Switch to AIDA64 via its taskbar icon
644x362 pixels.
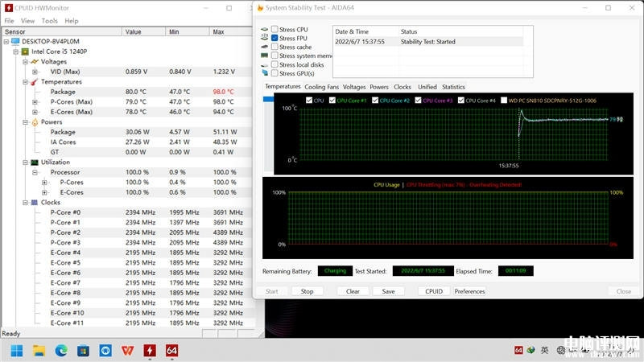(x=171, y=351)
